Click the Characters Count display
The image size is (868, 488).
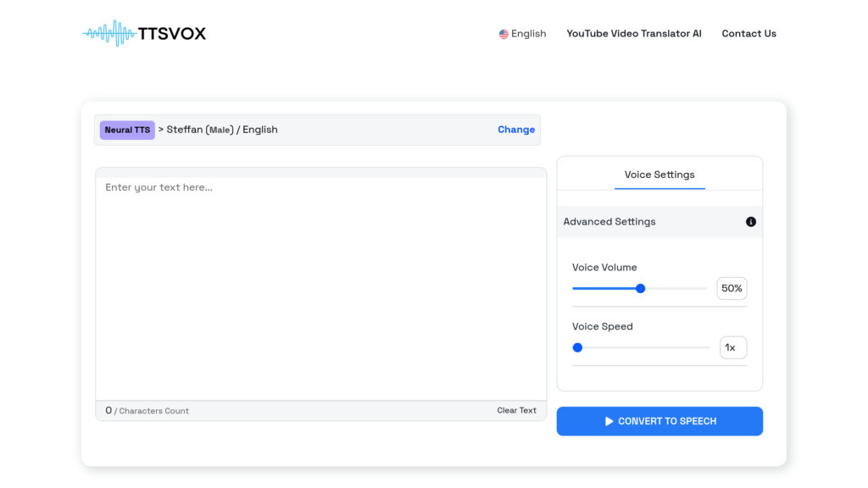coord(148,410)
